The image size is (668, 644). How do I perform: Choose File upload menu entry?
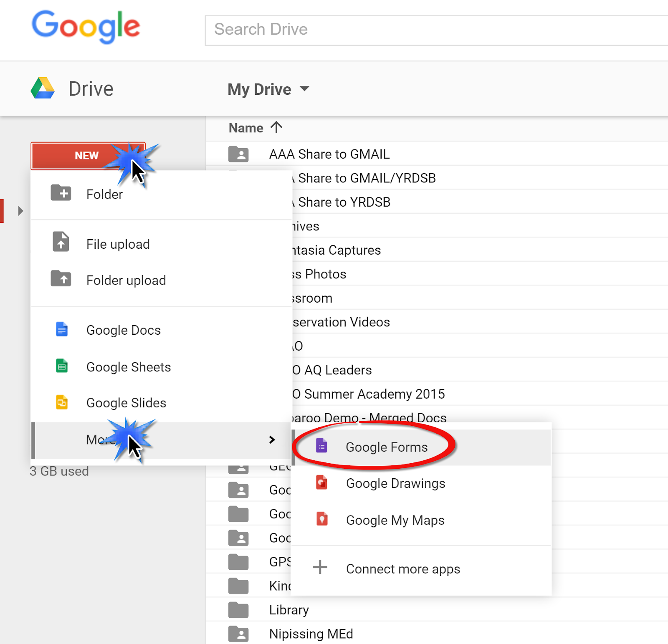coord(162,244)
